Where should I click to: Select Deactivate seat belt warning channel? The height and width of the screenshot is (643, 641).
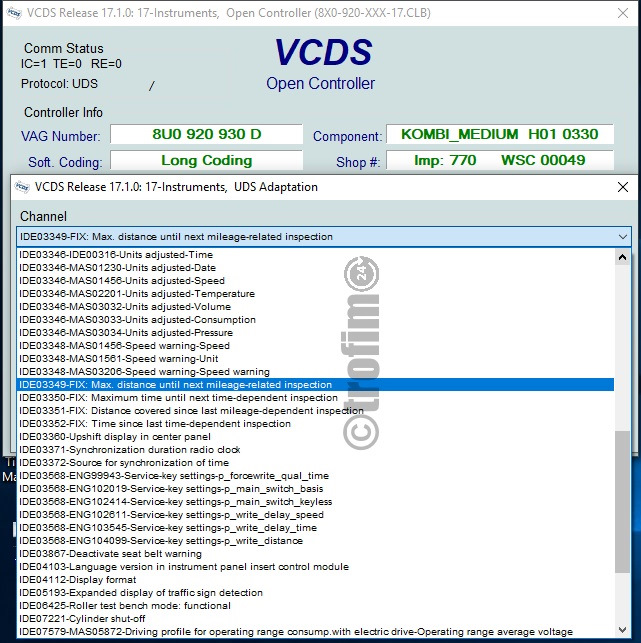315,554
